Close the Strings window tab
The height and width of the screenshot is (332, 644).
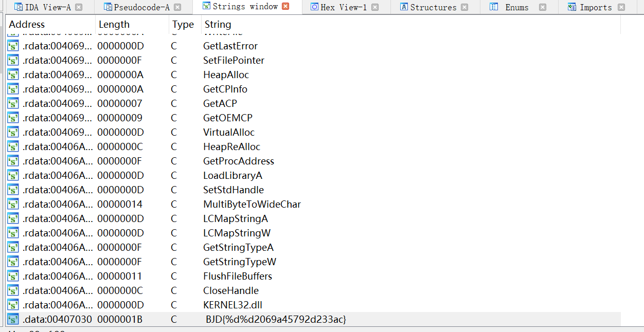285,7
